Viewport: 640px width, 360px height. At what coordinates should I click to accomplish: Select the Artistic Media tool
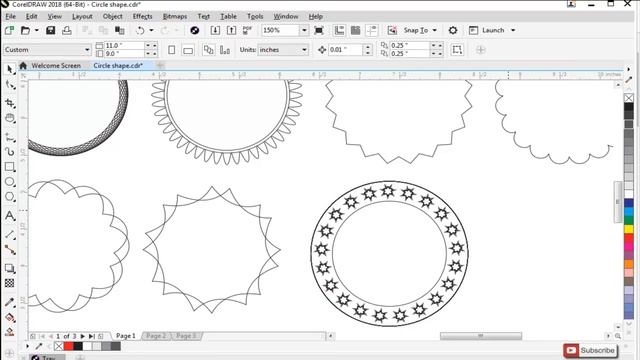(10, 152)
